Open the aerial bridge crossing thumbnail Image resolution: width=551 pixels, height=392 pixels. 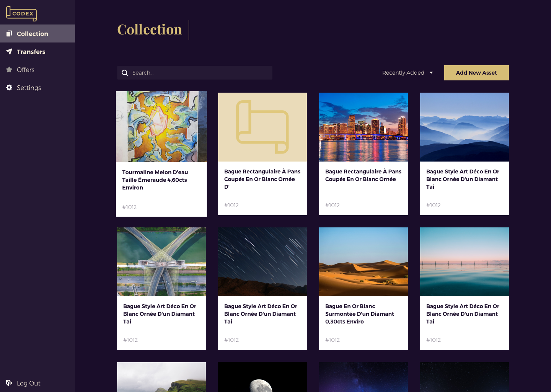pos(161,262)
